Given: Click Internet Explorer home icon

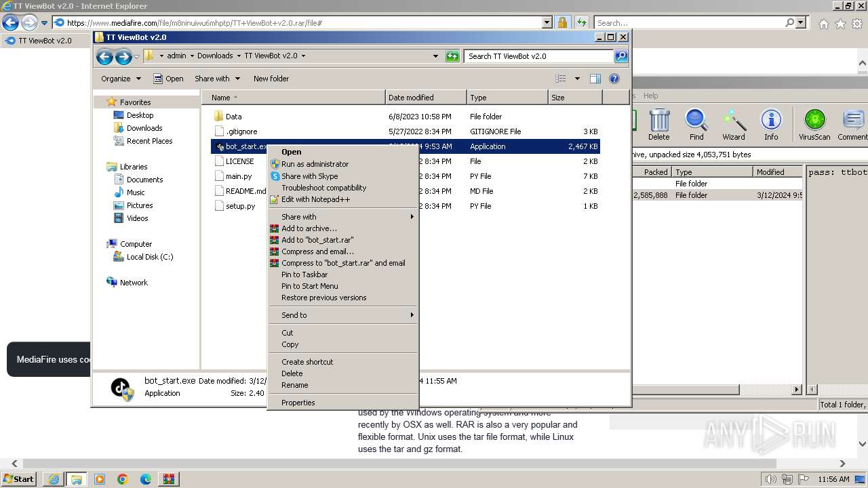Looking at the screenshot, I should point(823,24).
